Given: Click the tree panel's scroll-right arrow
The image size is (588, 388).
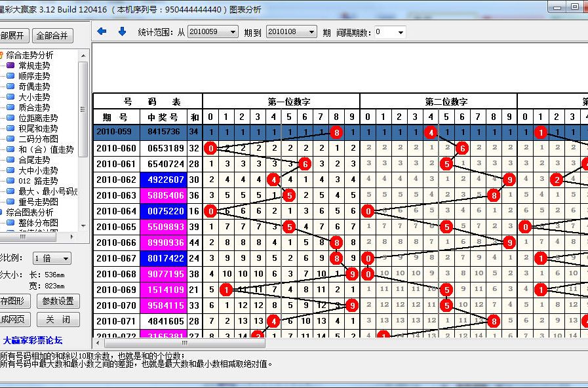Looking at the screenshot, I should pos(72,237).
